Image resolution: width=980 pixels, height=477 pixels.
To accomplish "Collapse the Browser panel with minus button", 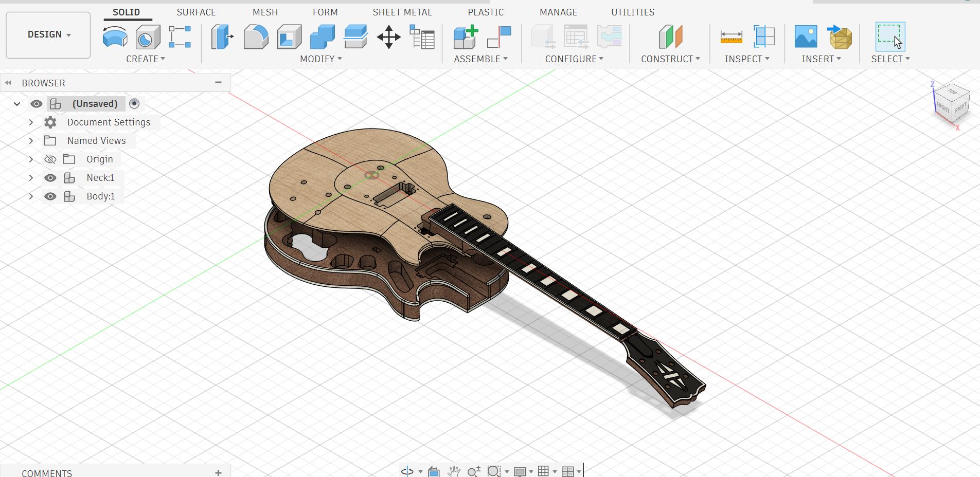I will pos(218,82).
